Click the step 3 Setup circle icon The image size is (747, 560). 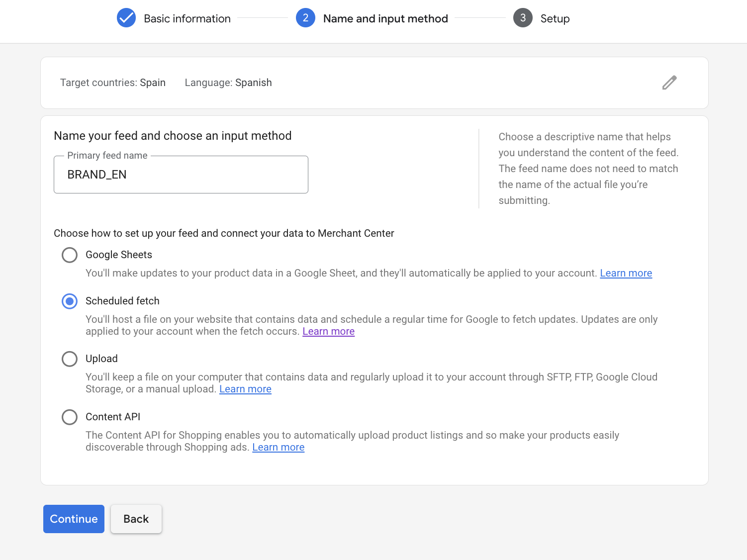tap(523, 18)
